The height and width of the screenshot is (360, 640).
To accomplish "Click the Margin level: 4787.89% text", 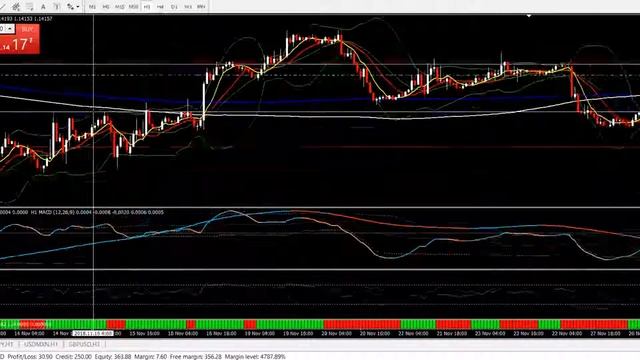I will pos(255,356).
